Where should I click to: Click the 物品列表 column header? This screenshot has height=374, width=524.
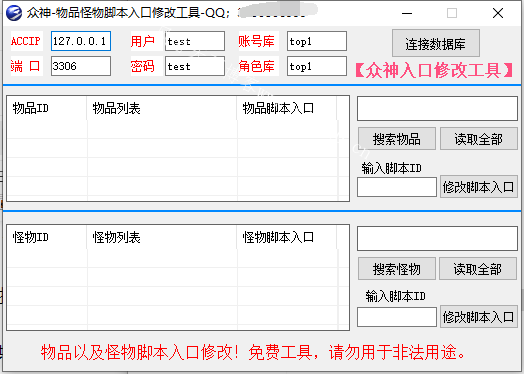162,108
